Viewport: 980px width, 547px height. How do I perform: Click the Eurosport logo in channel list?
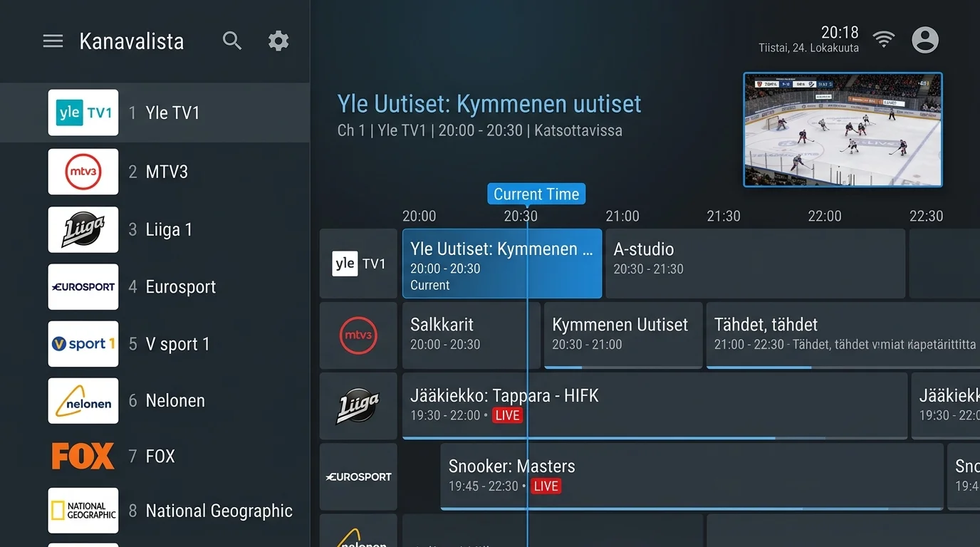coord(83,287)
